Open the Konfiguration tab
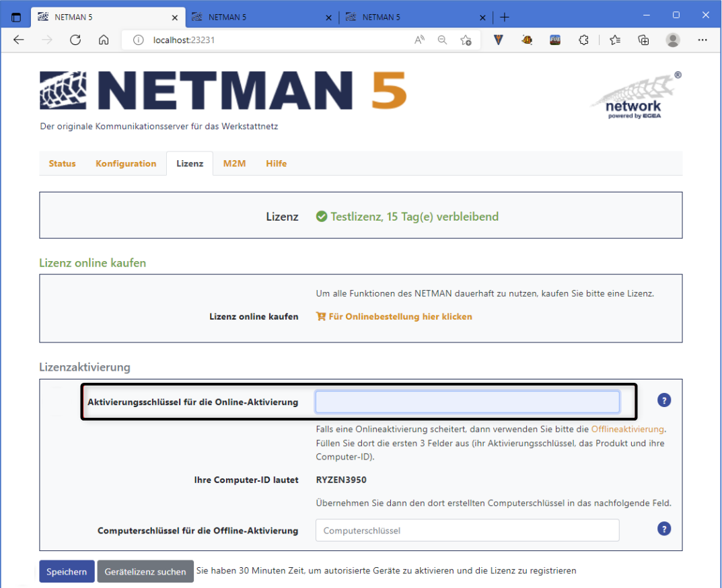 click(126, 163)
